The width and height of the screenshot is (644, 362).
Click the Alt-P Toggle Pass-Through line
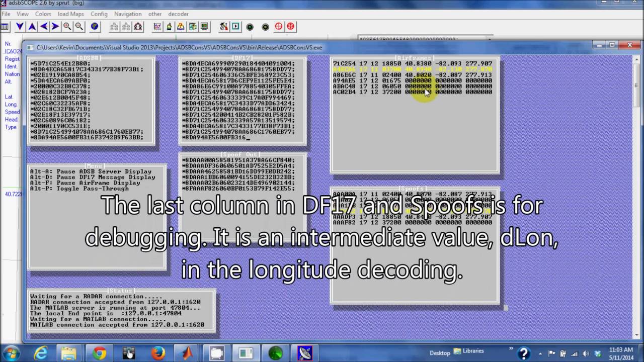tap(79, 189)
